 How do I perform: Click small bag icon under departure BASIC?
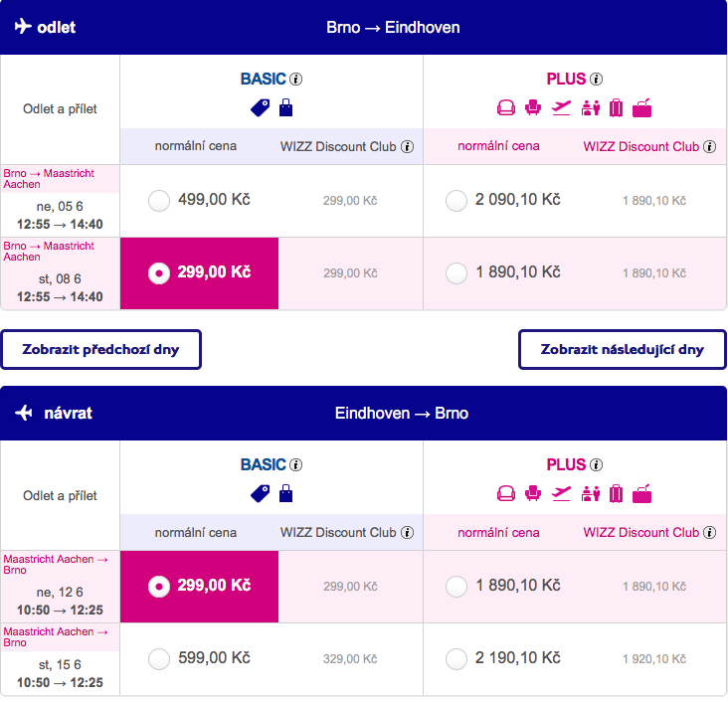tap(286, 107)
